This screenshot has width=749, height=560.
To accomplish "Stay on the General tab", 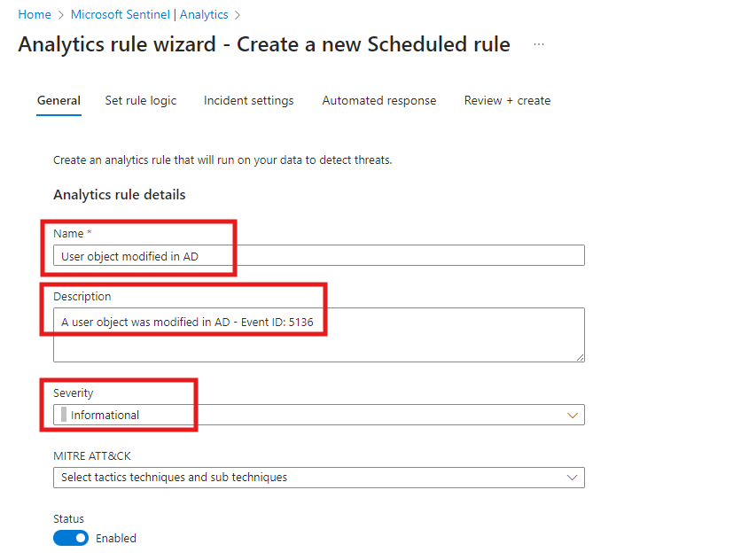I will 59,101.
